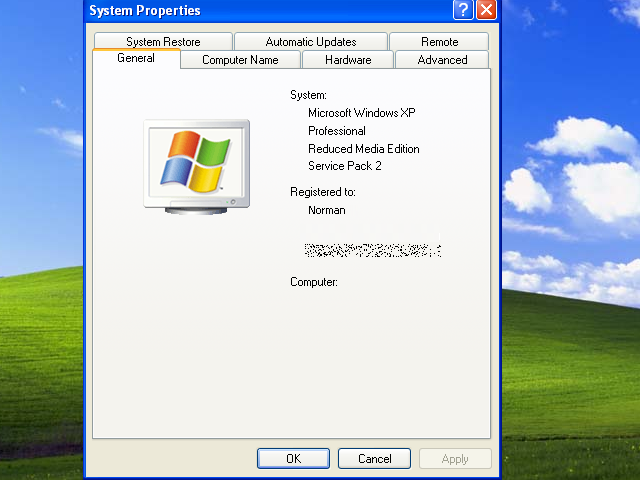
Task: Open the Automatic Updates tab
Action: pos(311,42)
